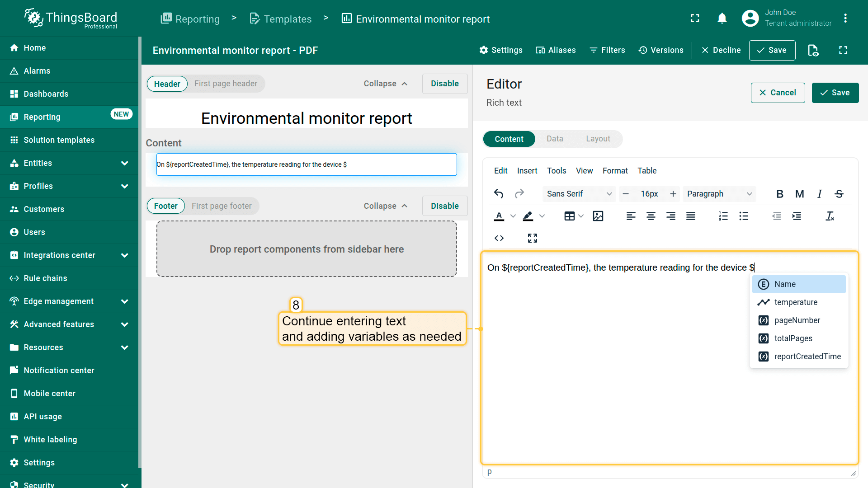Expand the Profiles sidebar menu
Viewport: 868px width, 488px height.
[x=125, y=186]
